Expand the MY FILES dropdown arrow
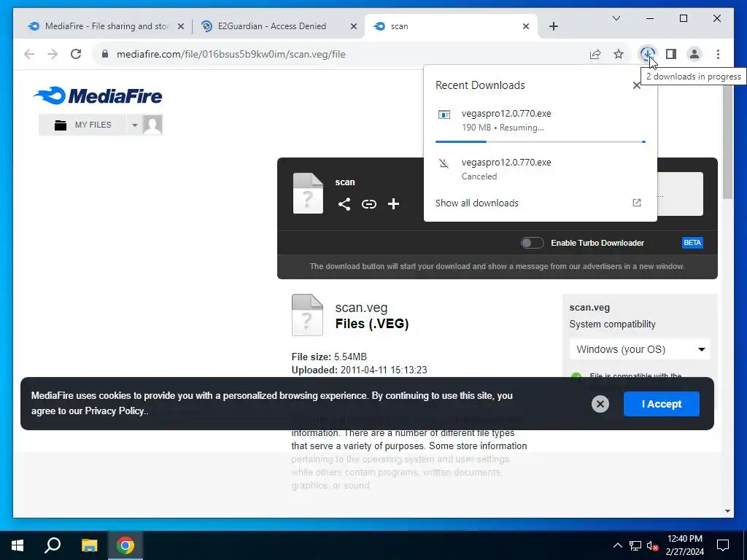The width and height of the screenshot is (747, 560). [x=134, y=125]
